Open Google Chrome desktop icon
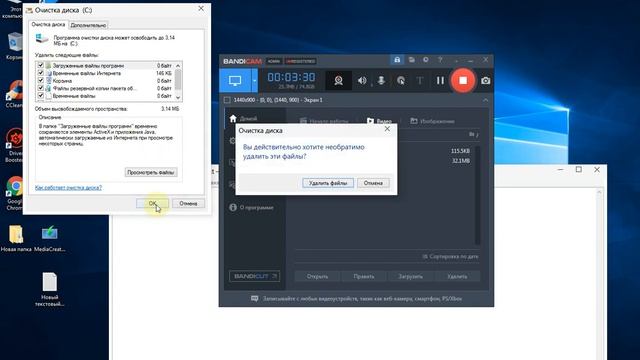 15,193
